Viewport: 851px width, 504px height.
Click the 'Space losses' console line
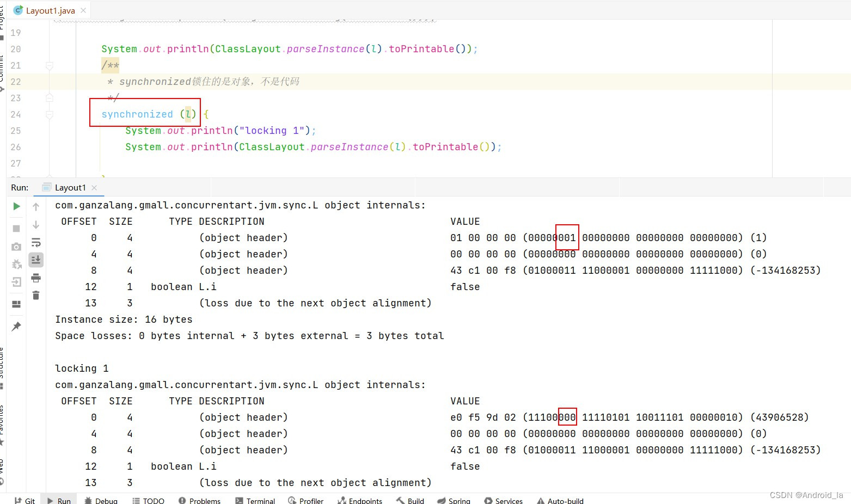tap(249, 336)
